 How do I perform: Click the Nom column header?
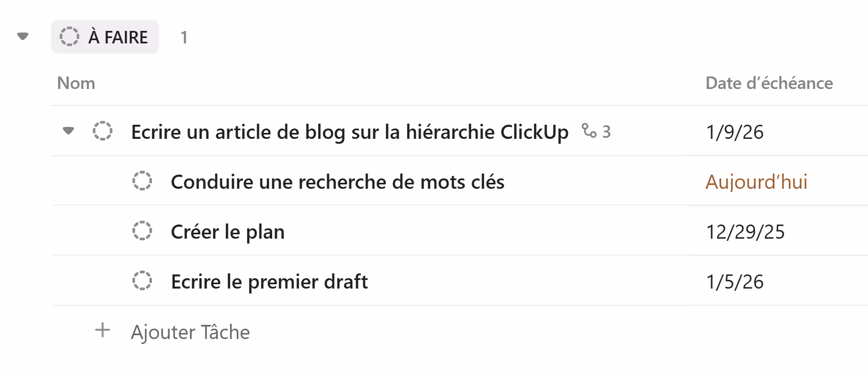tap(76, 83)
